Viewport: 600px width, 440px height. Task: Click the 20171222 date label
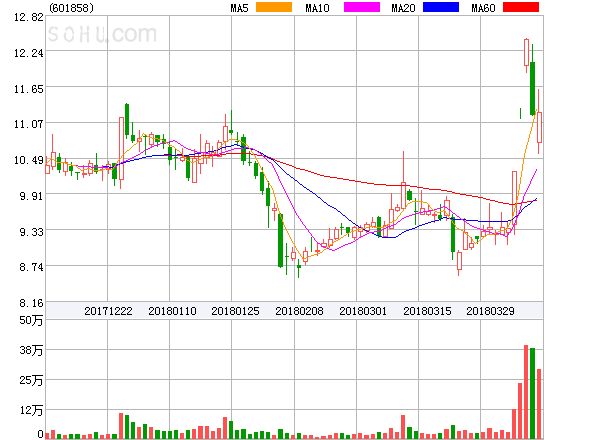coord(108,311)
